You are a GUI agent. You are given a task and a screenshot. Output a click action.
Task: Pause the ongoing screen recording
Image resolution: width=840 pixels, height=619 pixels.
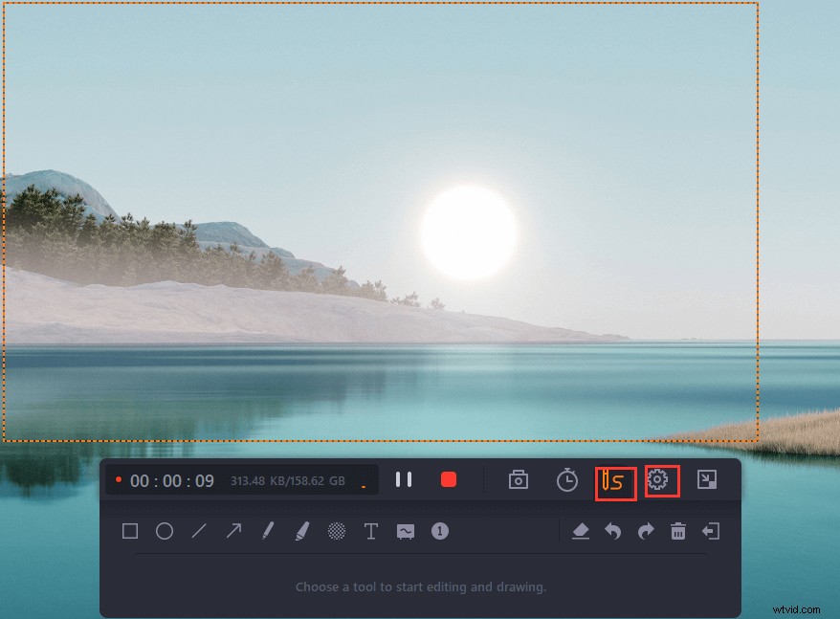(x=403, y=480)
